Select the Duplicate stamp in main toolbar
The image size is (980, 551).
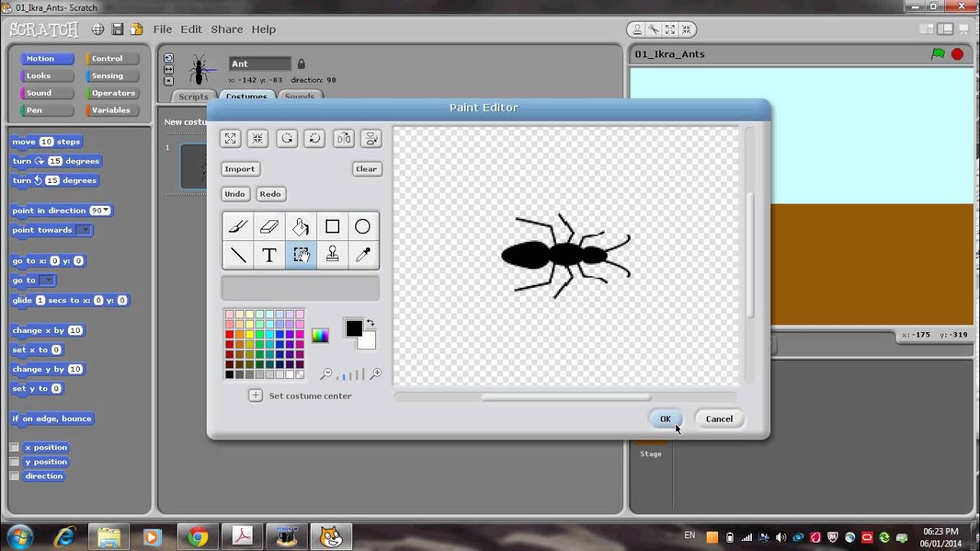637,30
